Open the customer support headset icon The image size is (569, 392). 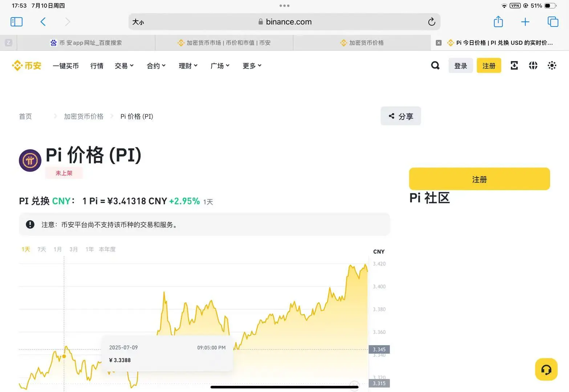(x=546, y=369)
